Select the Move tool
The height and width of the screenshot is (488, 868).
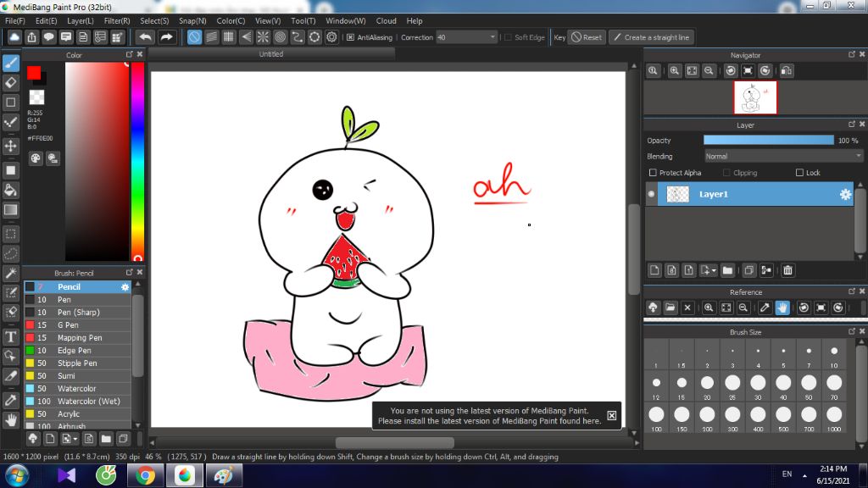coord(10,146)
